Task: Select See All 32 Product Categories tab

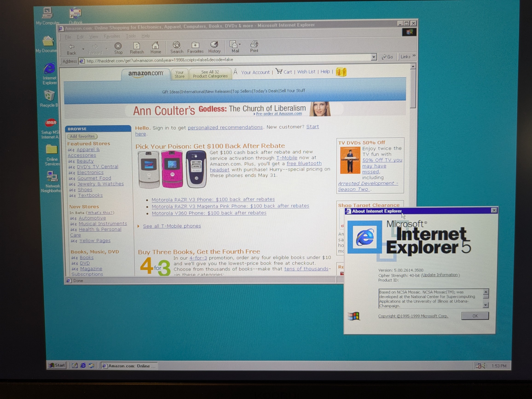Action: tap(210, 74)
